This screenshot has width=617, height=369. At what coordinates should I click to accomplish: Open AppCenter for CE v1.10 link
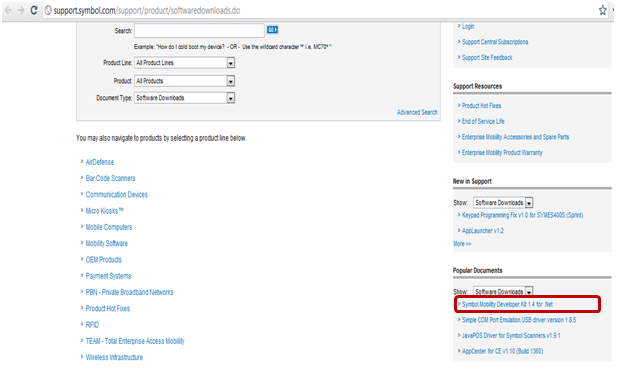(x=502, y=351)
